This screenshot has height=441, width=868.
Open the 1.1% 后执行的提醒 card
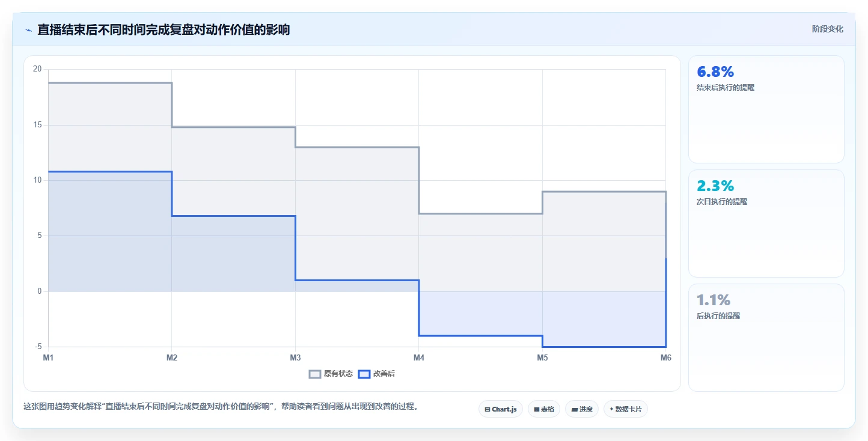click(x=766, y=338)
